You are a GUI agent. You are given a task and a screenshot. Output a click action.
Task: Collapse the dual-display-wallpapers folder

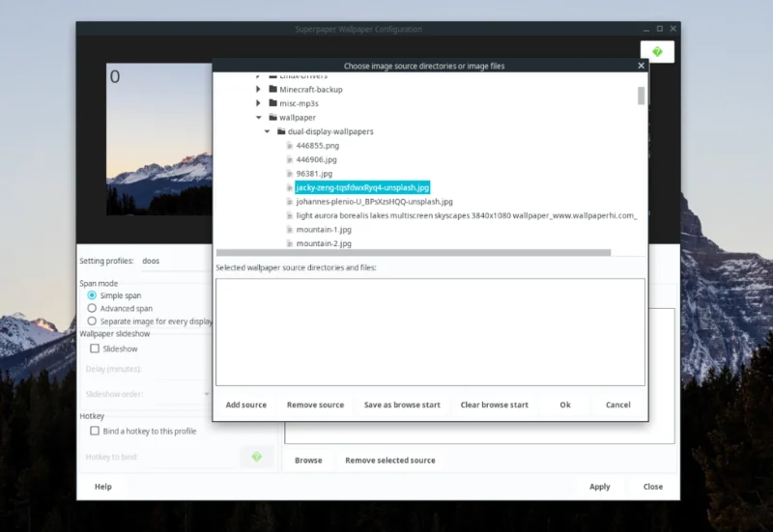point(267,131)
